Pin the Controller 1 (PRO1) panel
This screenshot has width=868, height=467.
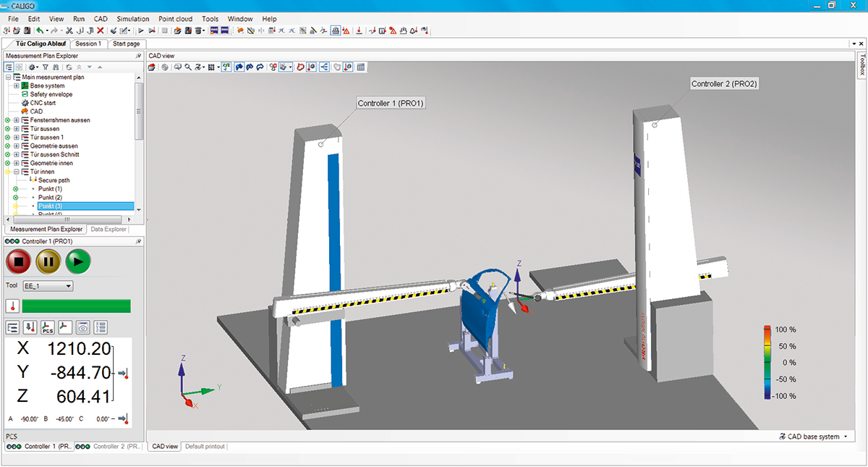click(x=138, y=240)
